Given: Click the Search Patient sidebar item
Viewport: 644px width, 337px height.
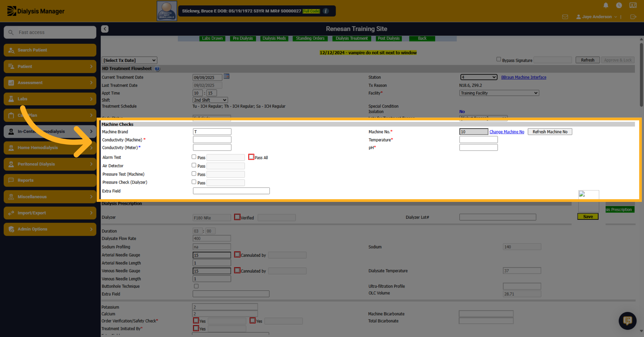Looking at the screenshot, I should (x=50, y=50).
